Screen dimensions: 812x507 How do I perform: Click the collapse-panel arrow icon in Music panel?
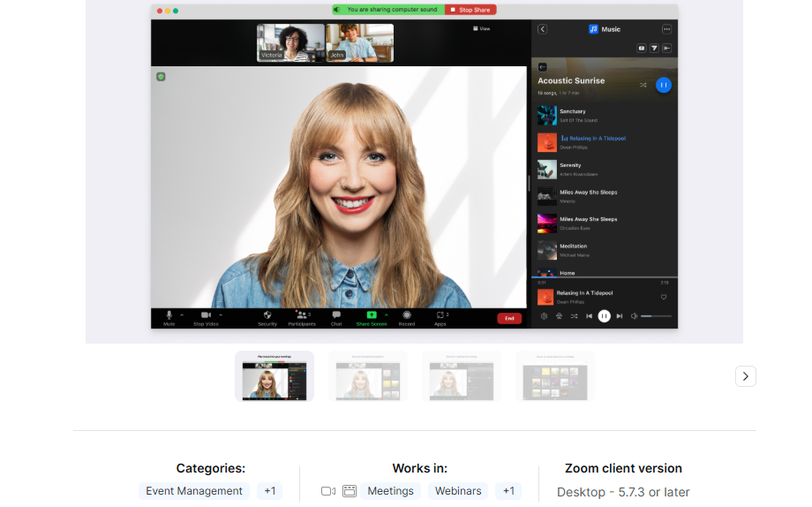[x=667, y=49]
